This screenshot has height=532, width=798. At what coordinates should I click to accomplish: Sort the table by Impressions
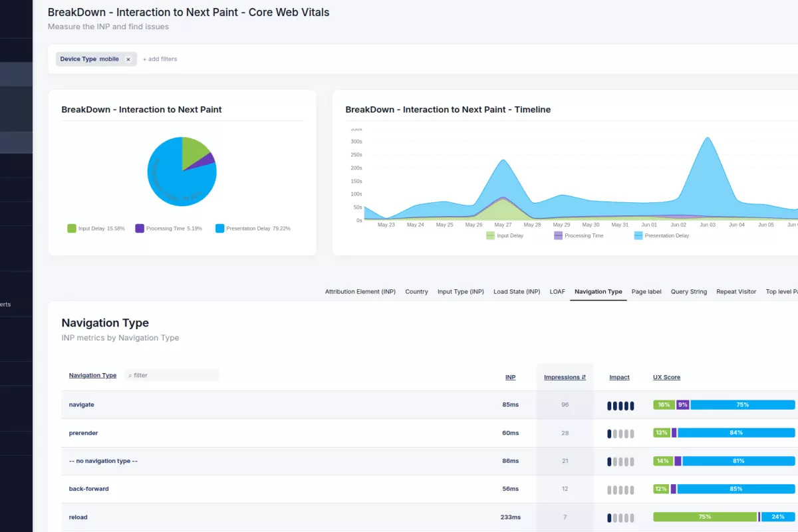[563, 377]
